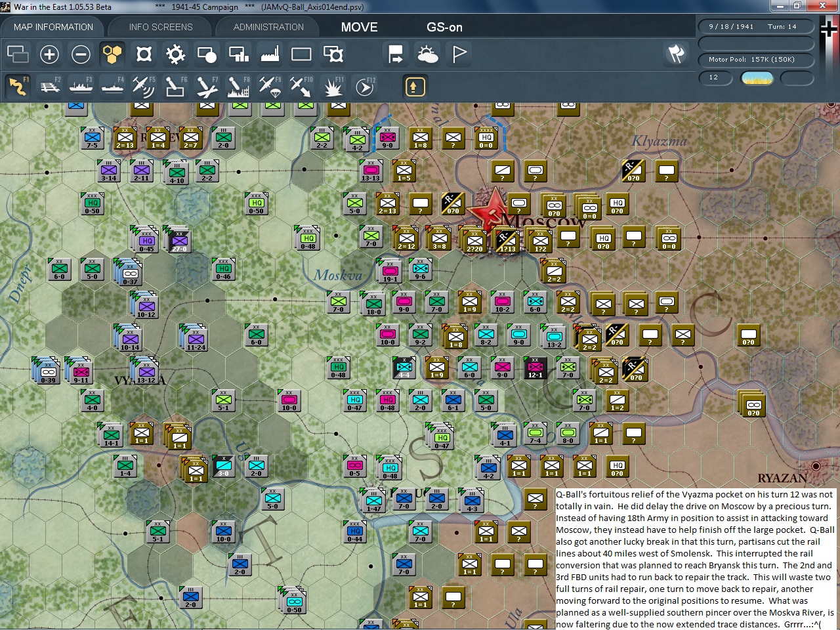
Task: Click the rectangle-with-cornered-square toolbar icon
Action: pyautogui.click(x=333, y=54)
